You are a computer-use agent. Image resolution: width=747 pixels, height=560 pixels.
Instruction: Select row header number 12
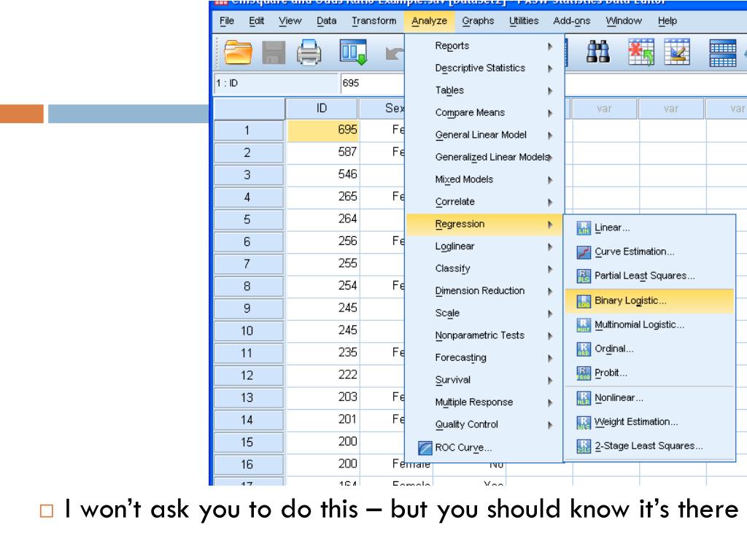tap(248, 376)
